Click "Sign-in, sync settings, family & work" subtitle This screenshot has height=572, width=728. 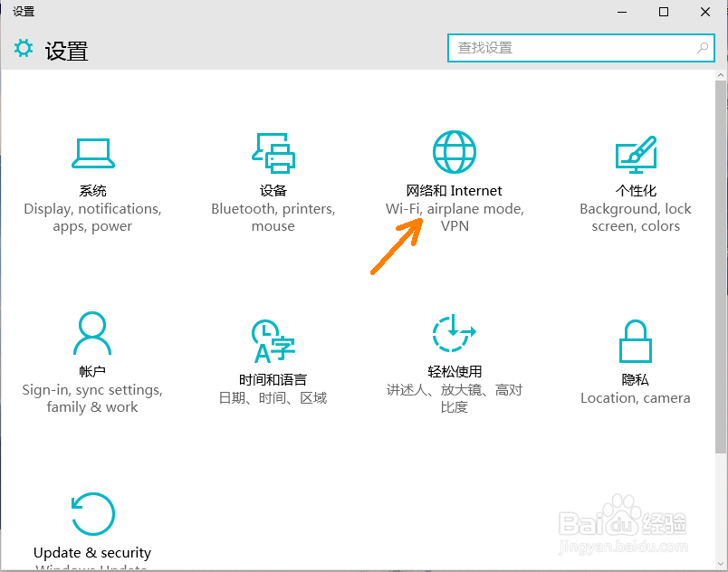91,398
